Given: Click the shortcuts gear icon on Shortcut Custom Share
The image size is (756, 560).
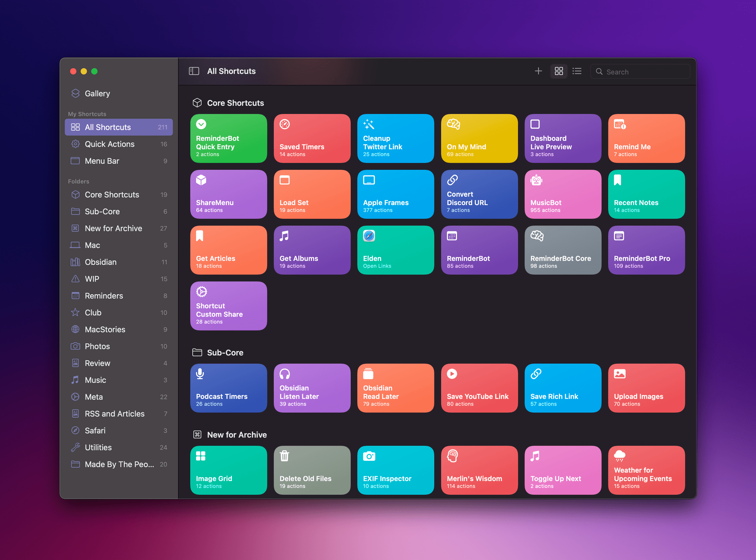Looking at the screenshot, I should (x=202, y=292).
